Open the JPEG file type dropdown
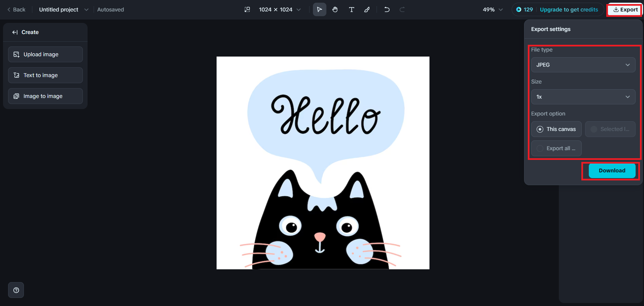Screen dimensions: 644x306 [583, 65]
